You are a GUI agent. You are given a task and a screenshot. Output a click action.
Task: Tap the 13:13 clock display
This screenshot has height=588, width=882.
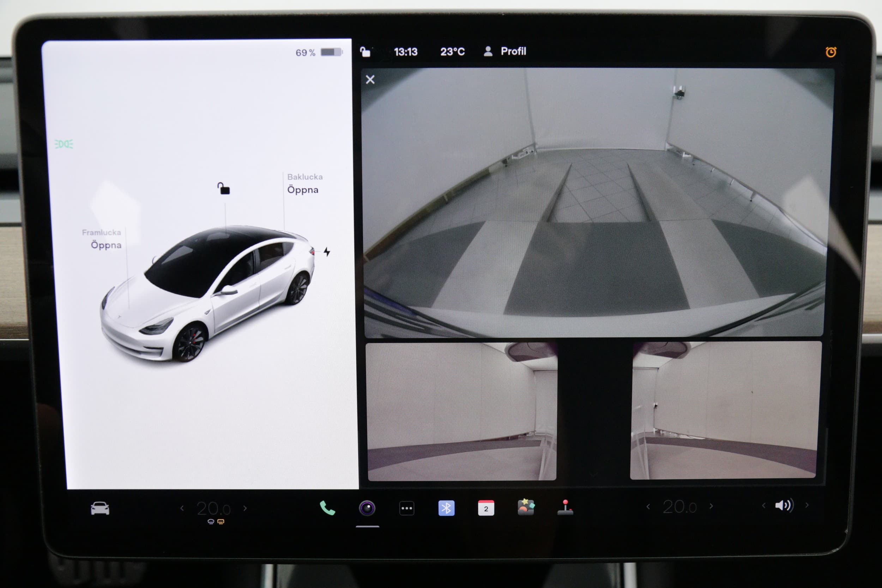(x=405, y=51)
